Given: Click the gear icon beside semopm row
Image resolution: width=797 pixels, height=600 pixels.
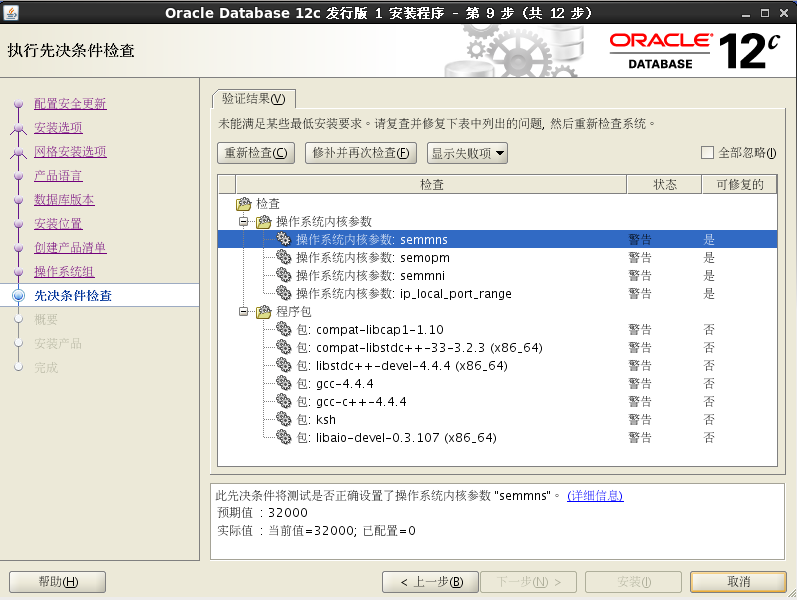Looking at the screenshot, I should pos(283,257).
